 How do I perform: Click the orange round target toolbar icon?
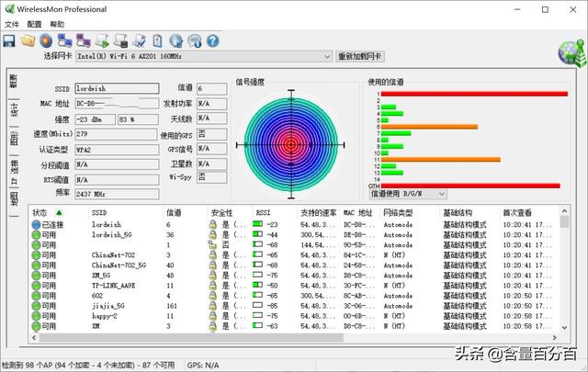(x=46, y=41)
